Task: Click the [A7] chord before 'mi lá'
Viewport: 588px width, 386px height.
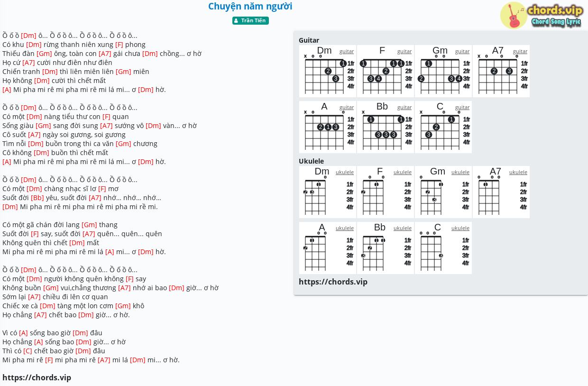Action: click(x=104, y=360)
